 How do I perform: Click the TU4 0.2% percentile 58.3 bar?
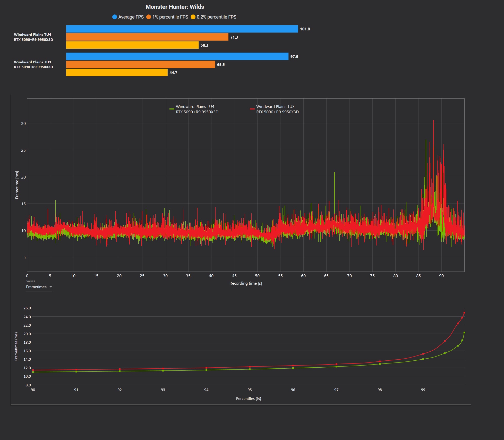(x=132, y=45)
